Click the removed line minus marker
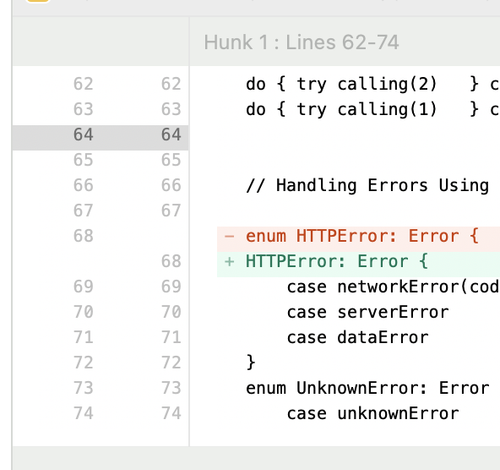500x470 pixels. tap(229, 236)
